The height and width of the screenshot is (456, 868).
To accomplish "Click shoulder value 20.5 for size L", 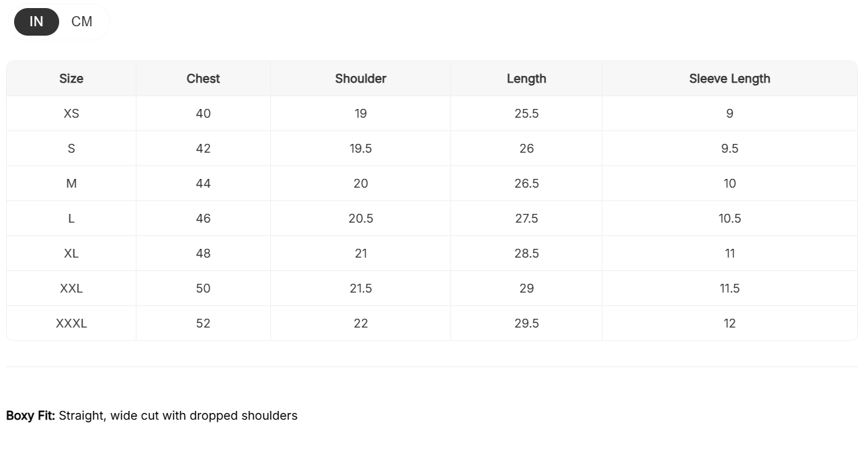I will coord(360,219).
